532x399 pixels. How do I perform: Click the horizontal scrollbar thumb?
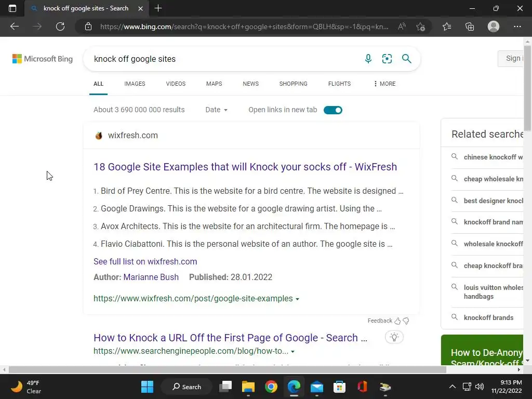(x=228, y=370)
